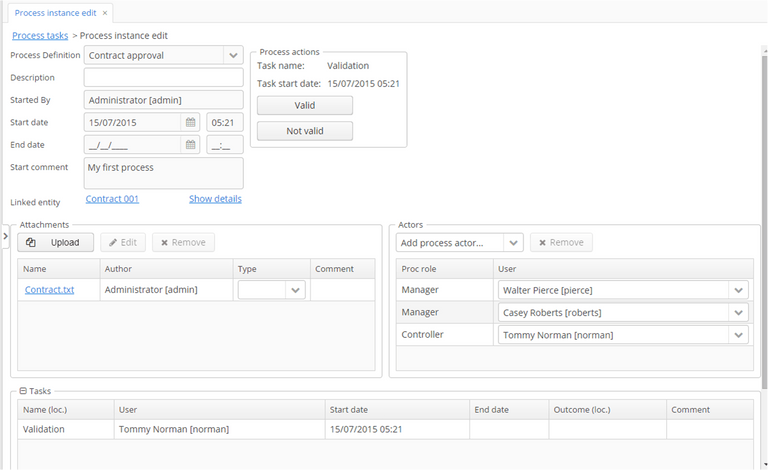This screenshot has width=768, height=470.
Task: Select the Manager role for Casey Roberts
Action: point(445,312)
